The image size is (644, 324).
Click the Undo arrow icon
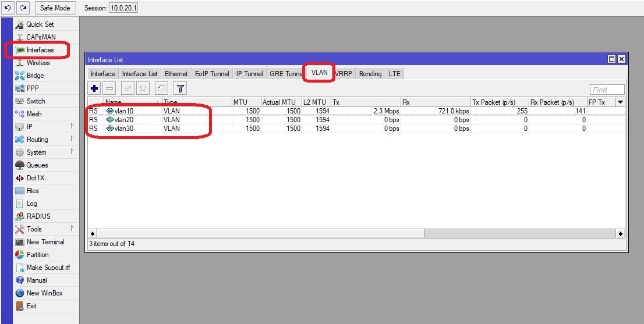8,8
